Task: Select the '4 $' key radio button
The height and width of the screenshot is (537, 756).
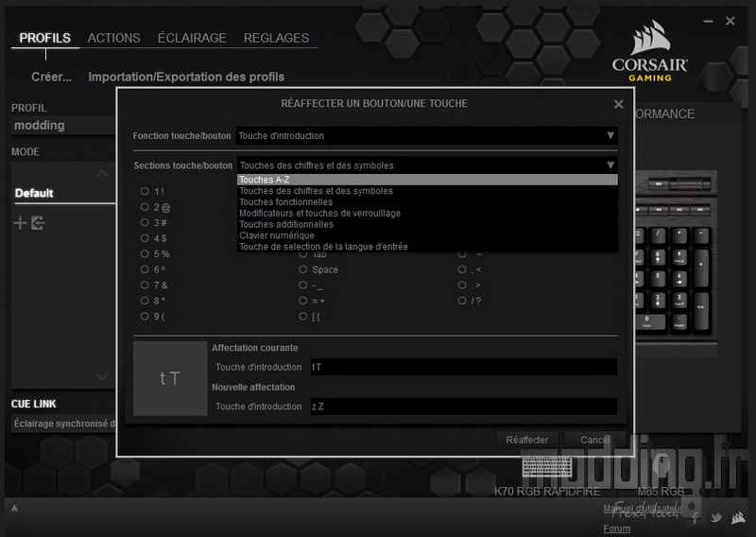Action: coord(145,238)
